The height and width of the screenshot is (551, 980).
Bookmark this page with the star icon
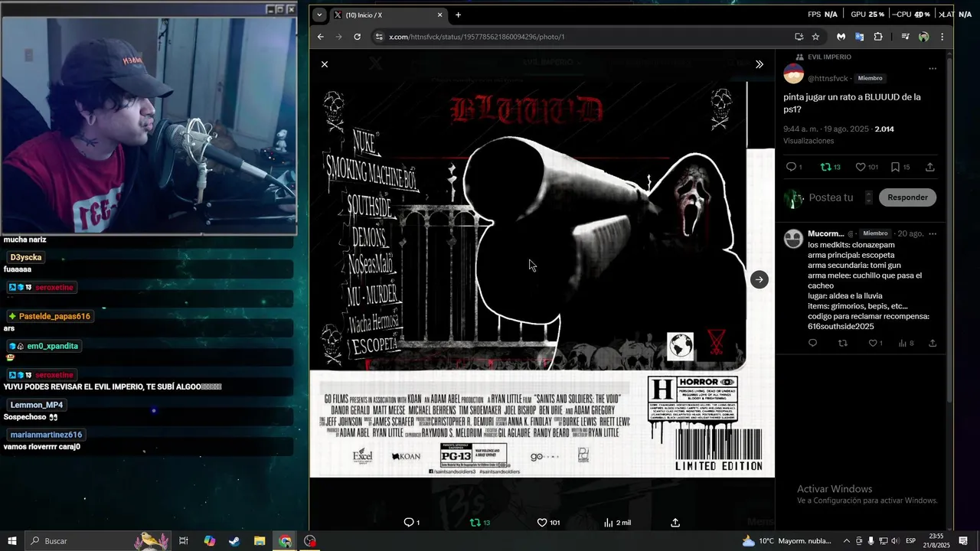(816, 37)
